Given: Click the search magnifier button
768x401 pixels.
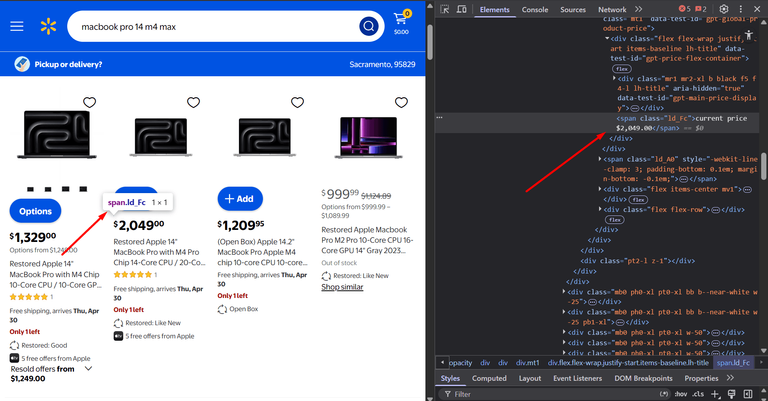Looking at the screenshot, I should click(368, 26).
